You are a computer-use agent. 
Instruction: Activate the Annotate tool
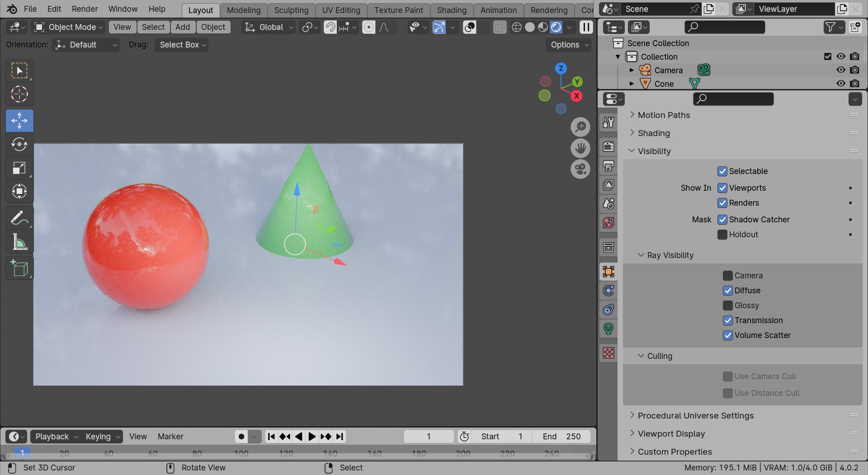click(19, 218)
